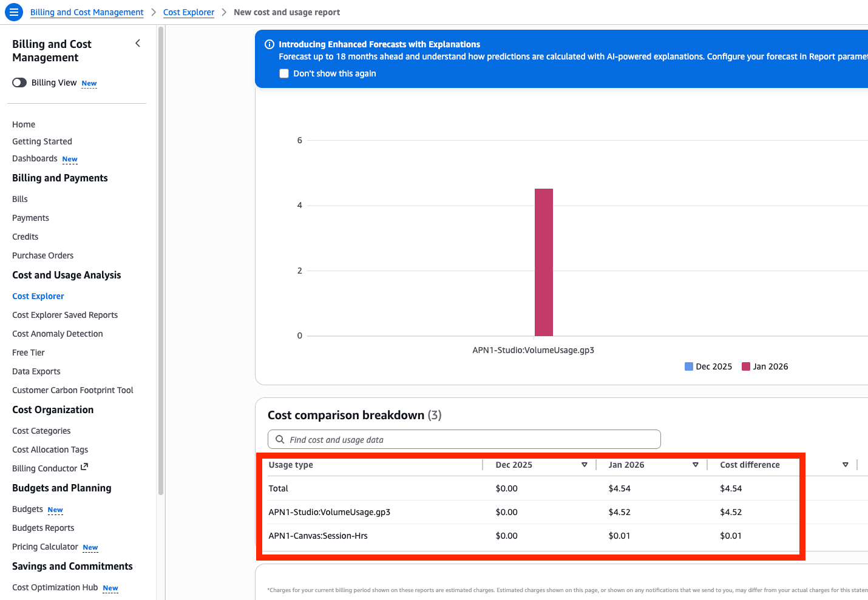Click the info icon in the forecast banner

coord(270,44)
